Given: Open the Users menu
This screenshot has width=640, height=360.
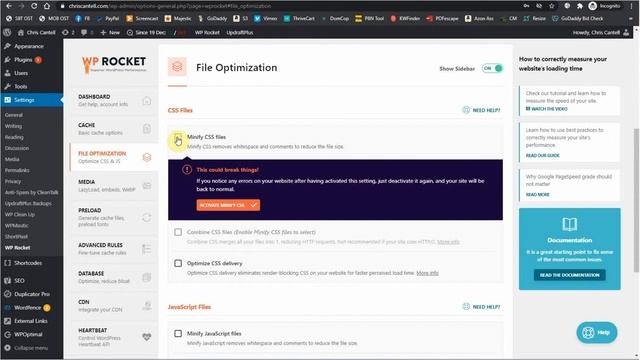Looking at the screenshot, I should [21, 73].
